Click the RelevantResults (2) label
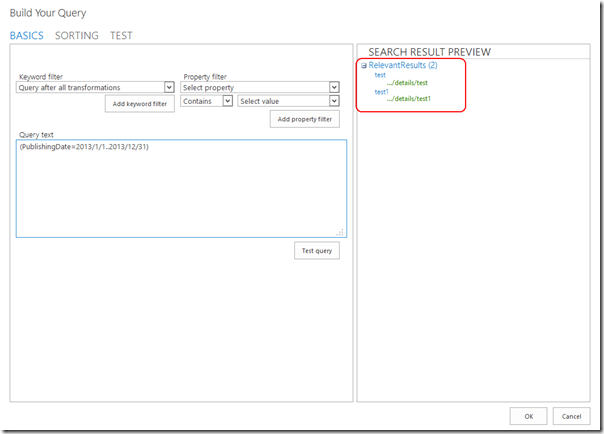The height and width of the screenshot is (434, 604). point(403,65)
